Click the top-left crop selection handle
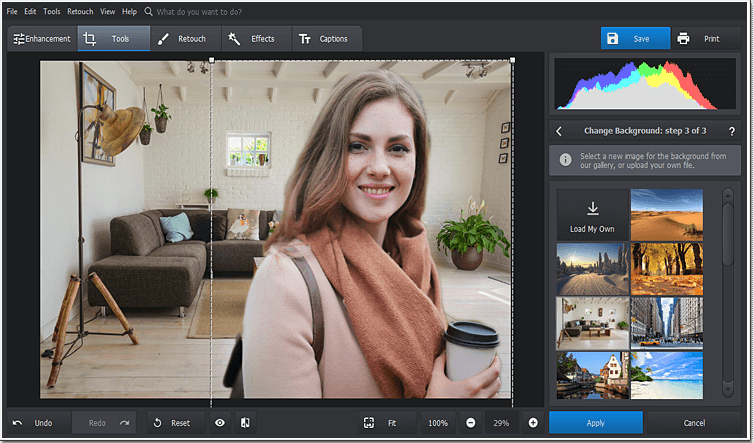754x443 pixels. (212, 60)
